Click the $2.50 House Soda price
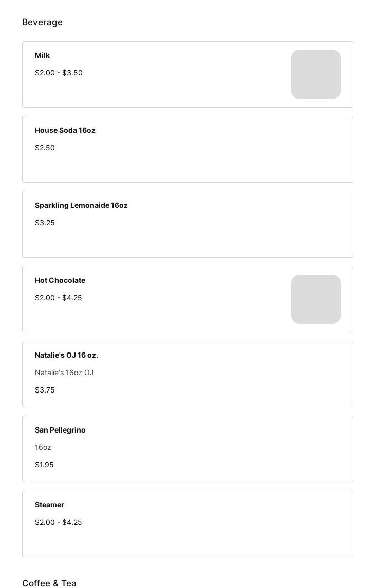This screenshot has width=375, height=588. point(45,148)
